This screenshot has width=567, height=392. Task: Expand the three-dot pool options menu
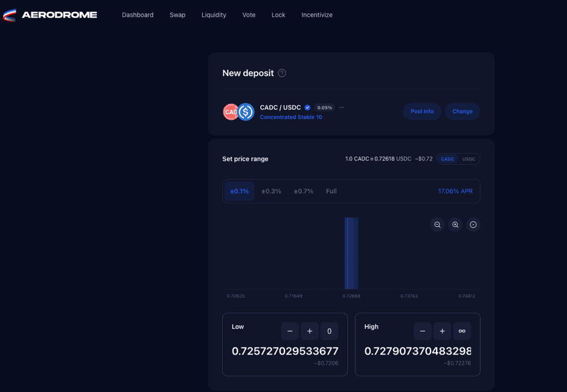[x=342, y=107]
